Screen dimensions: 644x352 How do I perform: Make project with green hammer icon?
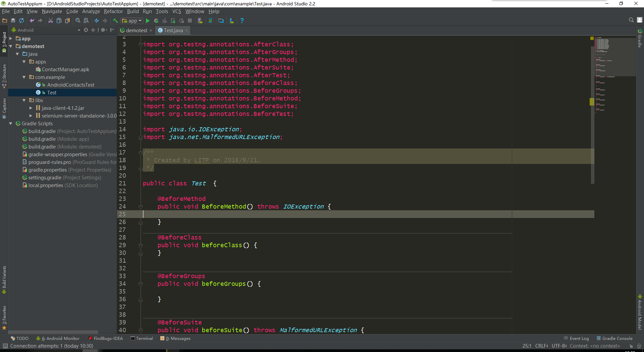click(x=115, y=20)
